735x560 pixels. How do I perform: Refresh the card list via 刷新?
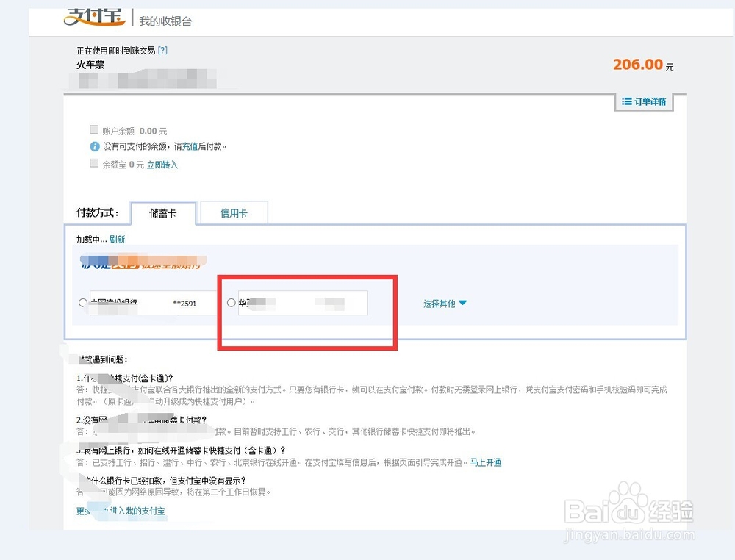pos(118,239)
